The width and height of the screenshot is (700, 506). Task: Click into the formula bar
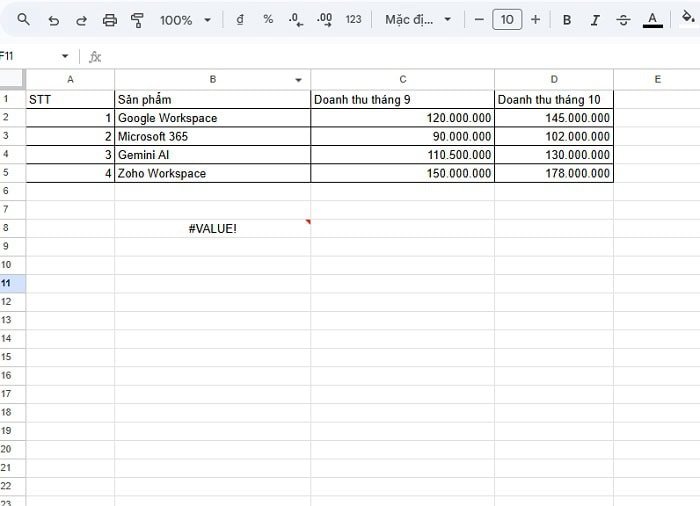[x=402, y=57]
